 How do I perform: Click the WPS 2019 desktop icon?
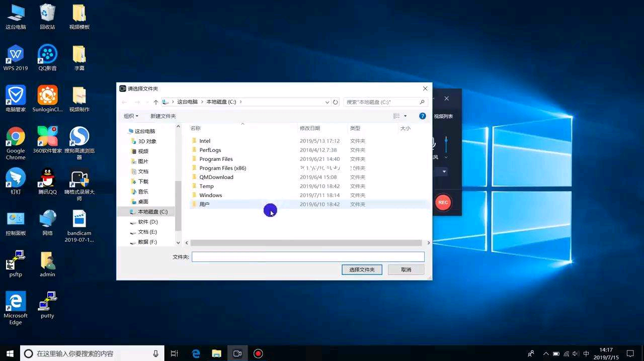click(16, 57)
